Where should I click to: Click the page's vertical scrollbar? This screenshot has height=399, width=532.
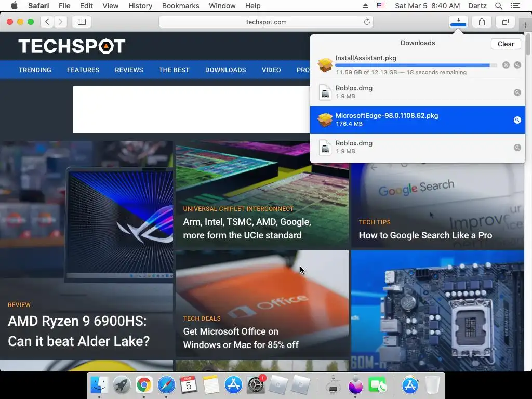point(528,44)
